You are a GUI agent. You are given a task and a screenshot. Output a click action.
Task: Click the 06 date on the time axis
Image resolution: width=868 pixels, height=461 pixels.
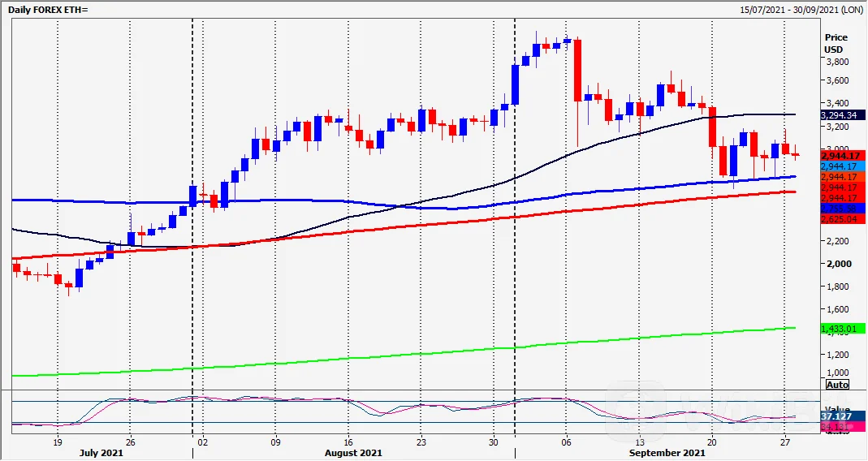pos(566,442)
